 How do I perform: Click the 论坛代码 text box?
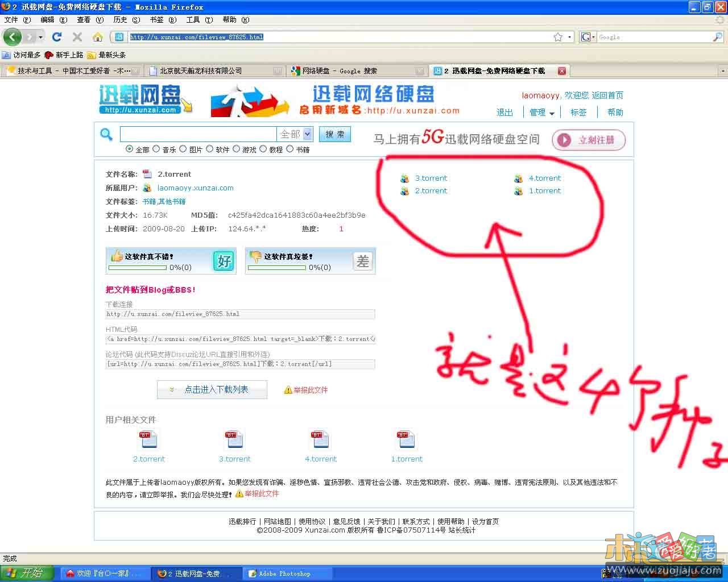point(240,364)
